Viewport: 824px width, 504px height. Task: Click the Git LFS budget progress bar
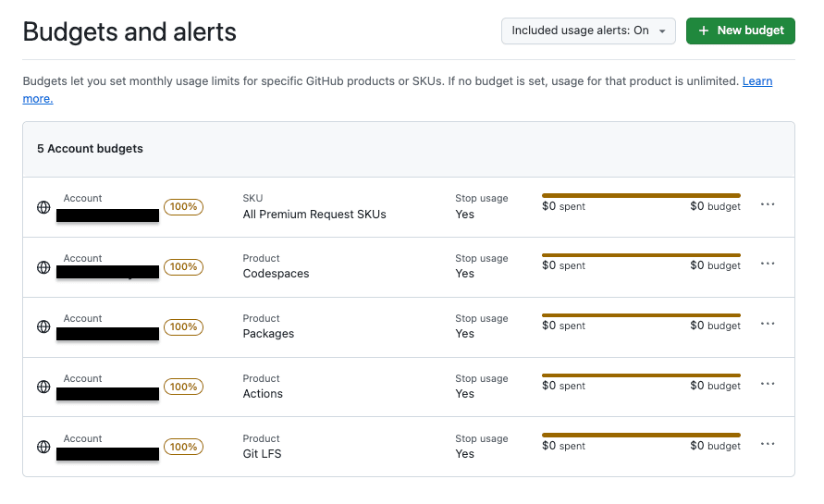coord(641,435)
